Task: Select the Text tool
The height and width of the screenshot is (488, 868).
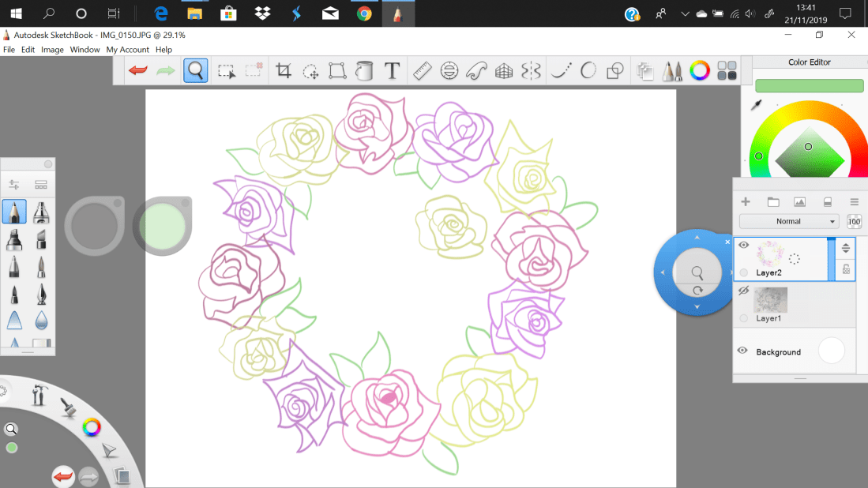Action: tap(392, 70)
